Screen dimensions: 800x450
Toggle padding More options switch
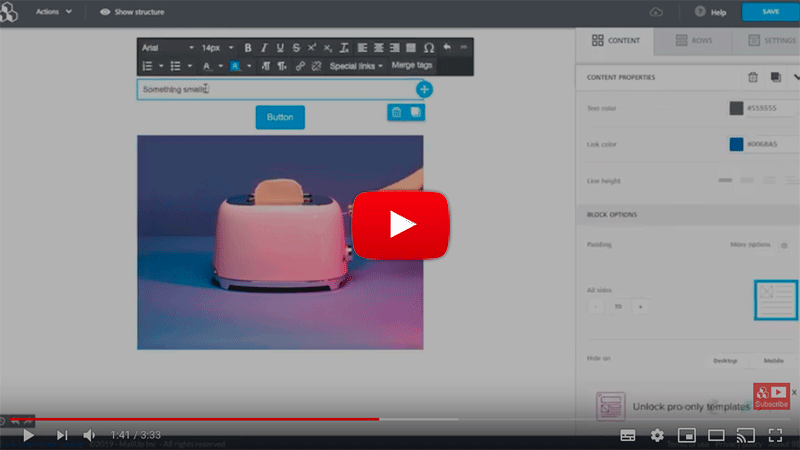(784, 245)
